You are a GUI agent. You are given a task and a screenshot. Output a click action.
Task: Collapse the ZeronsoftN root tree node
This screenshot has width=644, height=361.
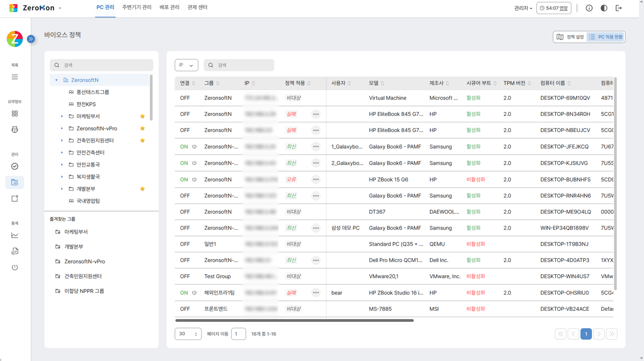(57, 80)
